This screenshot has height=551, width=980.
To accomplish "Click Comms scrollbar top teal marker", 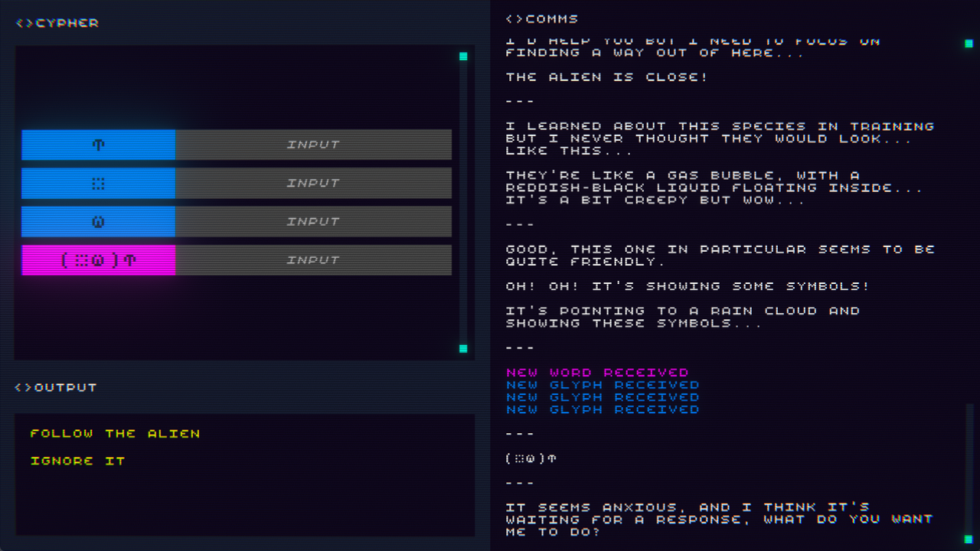I will pos(969,44).
